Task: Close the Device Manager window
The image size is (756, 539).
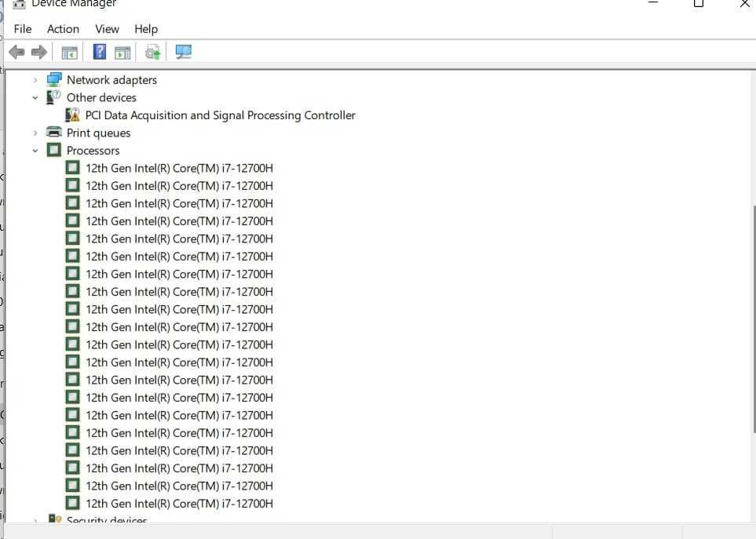Action: coord(744,3)
